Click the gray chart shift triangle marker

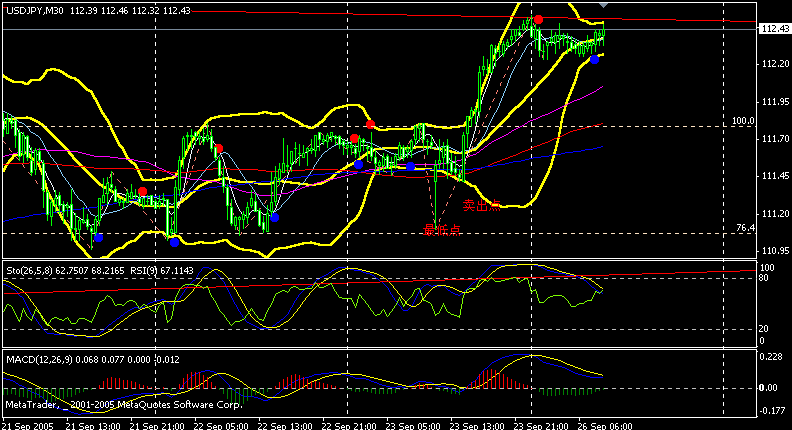tap(603, 5)
